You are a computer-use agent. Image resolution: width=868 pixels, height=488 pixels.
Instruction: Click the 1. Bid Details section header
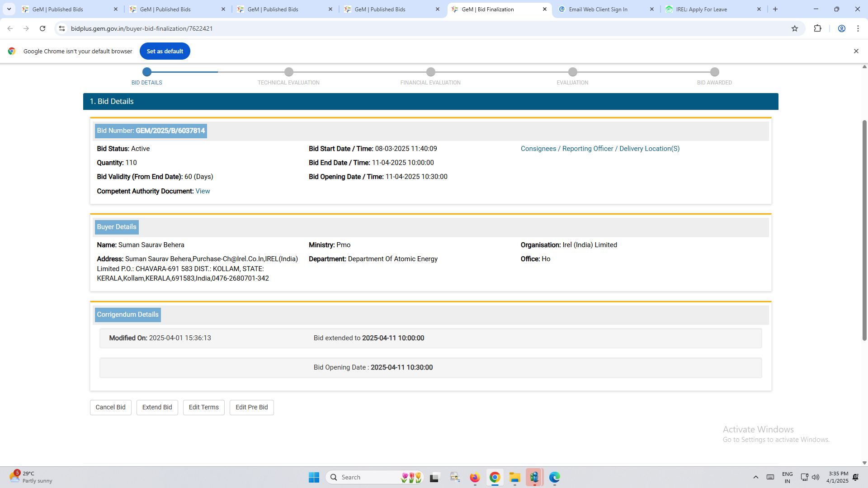[x=431, y=101]
